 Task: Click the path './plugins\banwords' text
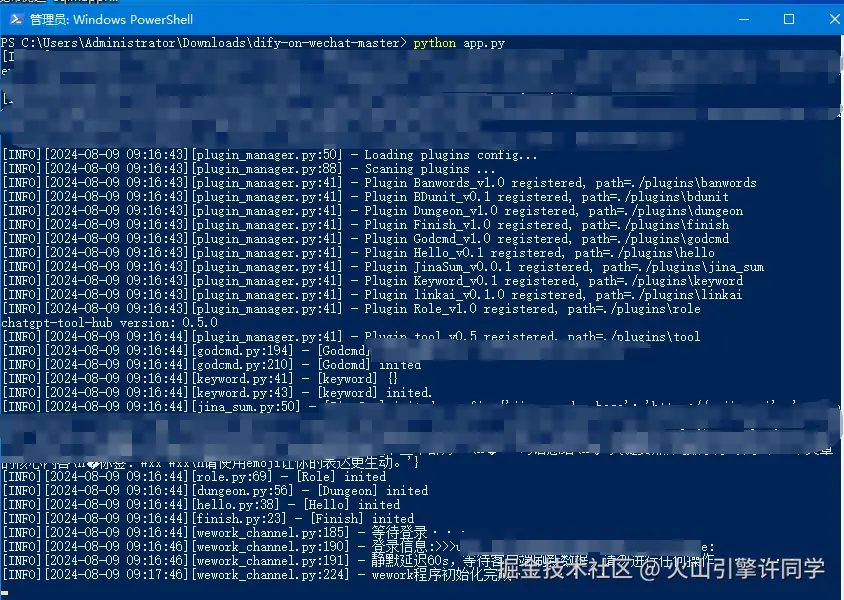click(x=693, y=183)
